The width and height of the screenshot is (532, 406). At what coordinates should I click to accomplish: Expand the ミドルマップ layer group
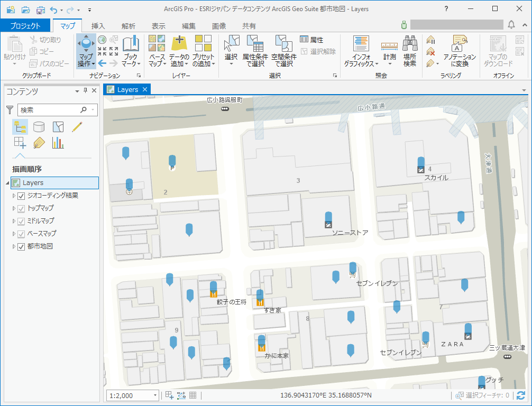click(x=14, y=221)
